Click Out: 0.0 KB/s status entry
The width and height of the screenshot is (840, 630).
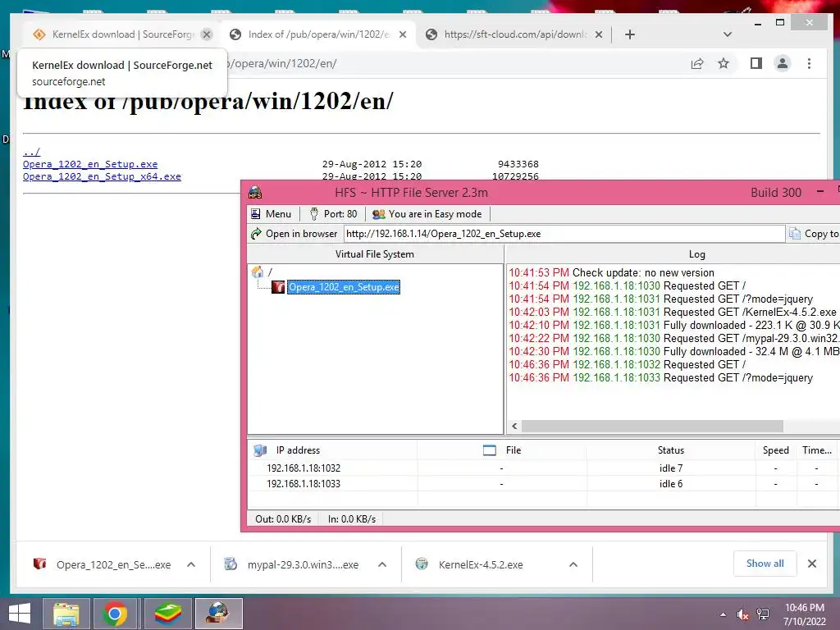click(283, 519)
